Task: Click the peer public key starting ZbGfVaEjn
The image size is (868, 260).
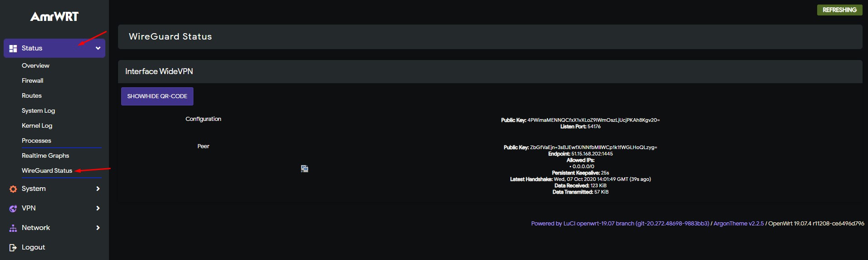Action: pos(593,147)
